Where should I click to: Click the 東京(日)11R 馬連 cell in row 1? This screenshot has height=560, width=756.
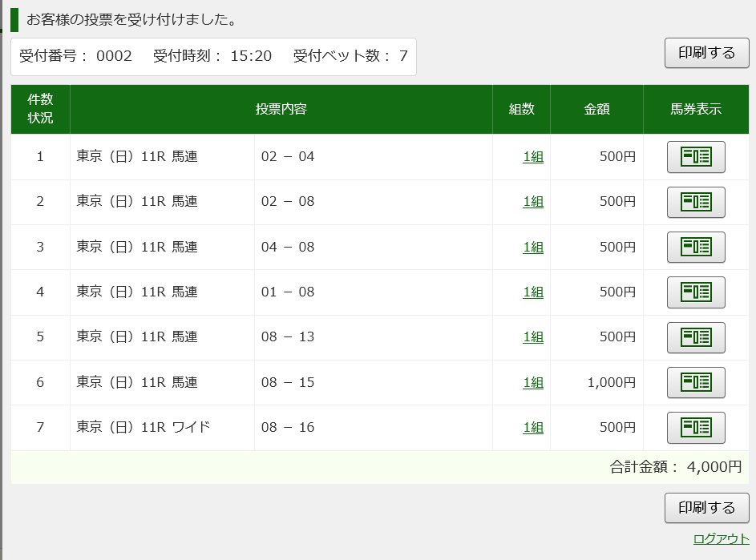tap(162, 157)
